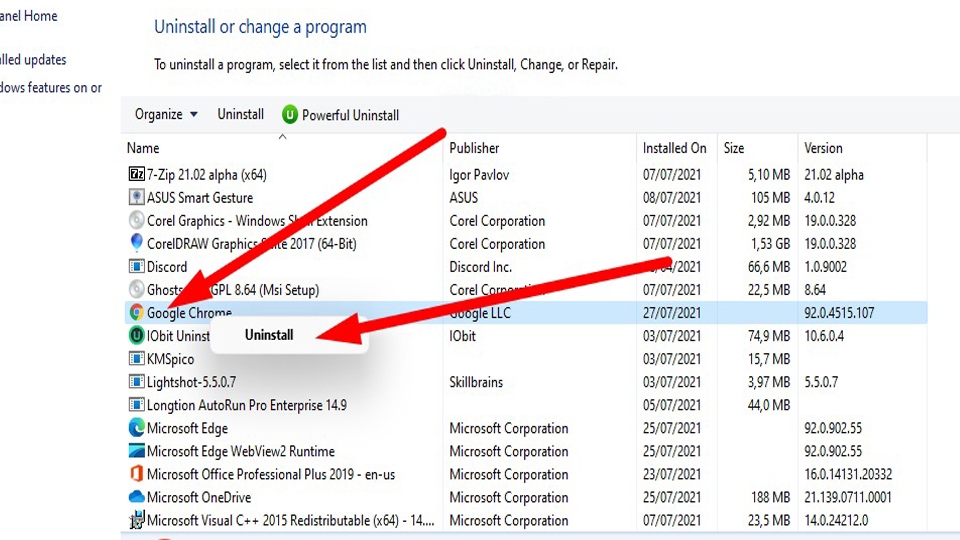Click version 10.6.0.4 cell
This screenshot has height=540, width=960.
tap(823, 336)
